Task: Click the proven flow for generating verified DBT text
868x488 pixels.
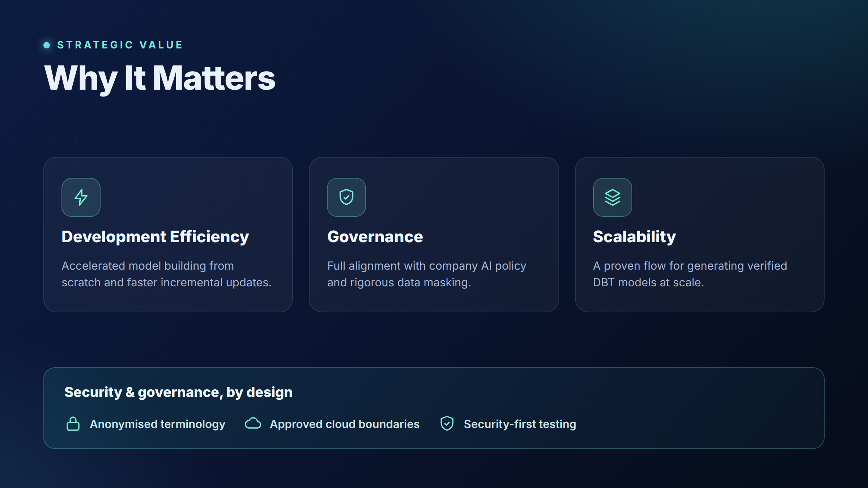Action: pyautogui.click(x=690, y=274)
